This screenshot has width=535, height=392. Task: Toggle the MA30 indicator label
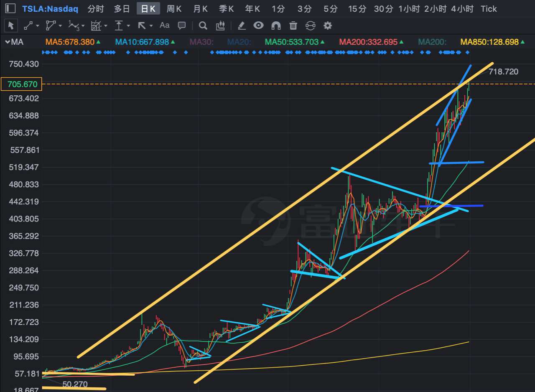[202, 42]
